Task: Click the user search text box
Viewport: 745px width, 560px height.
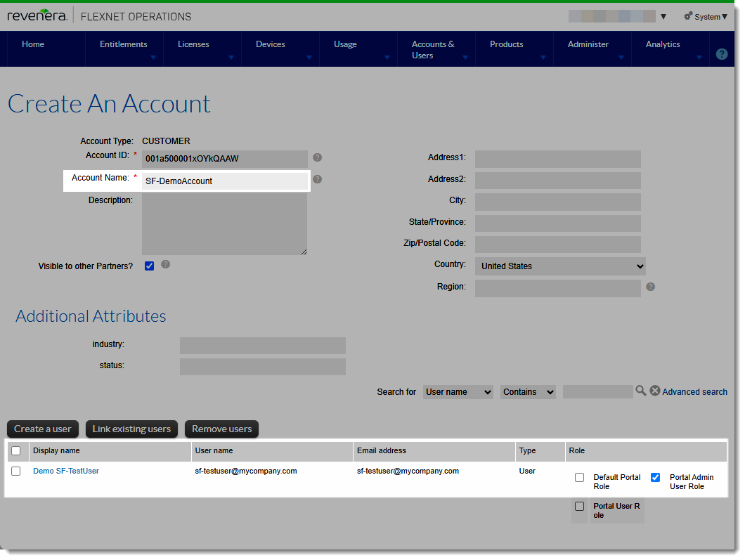Action: click(x=597, y=392)
